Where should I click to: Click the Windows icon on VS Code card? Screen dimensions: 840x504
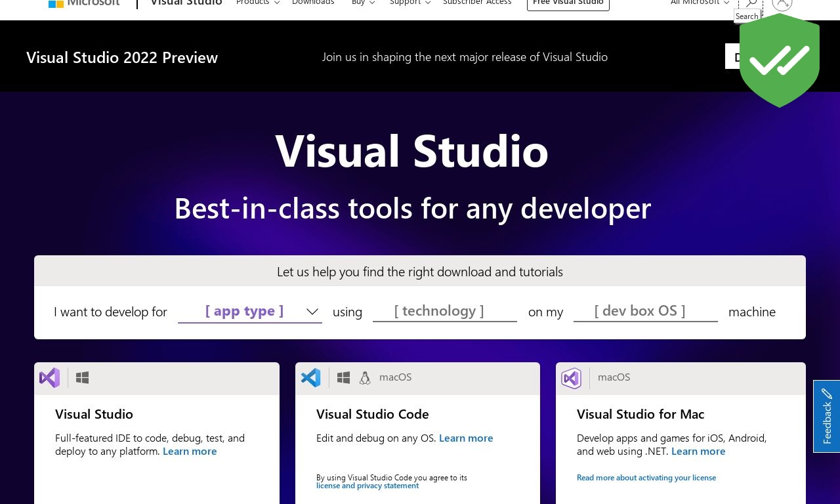(343, 377)
